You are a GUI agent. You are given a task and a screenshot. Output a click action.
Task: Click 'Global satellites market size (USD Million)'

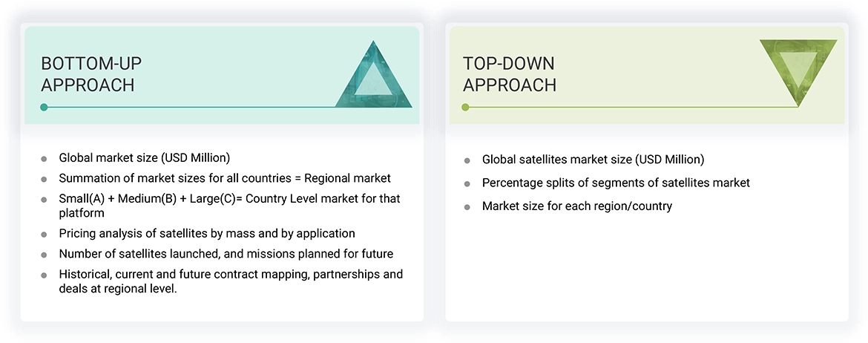(593, 160)
